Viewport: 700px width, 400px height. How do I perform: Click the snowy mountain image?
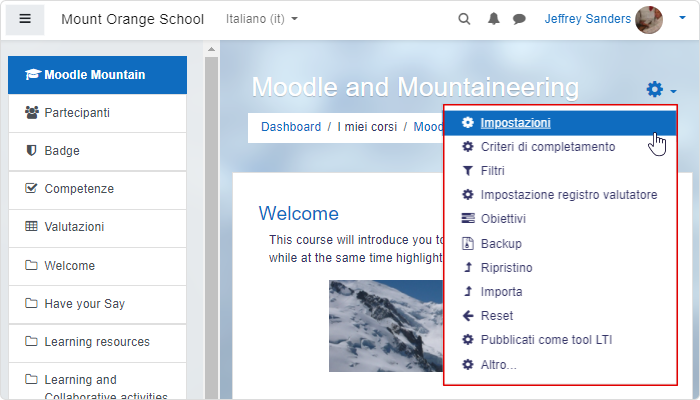[386, 326]
